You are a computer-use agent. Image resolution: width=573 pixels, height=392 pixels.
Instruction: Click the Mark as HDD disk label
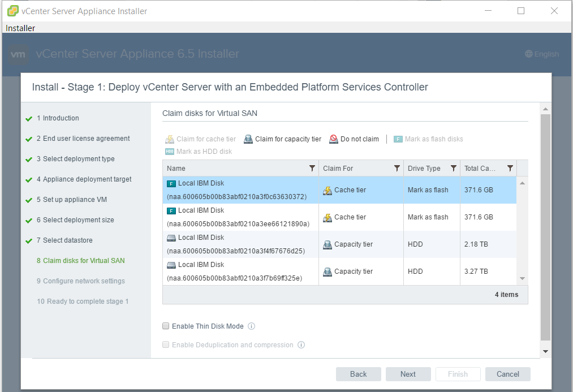coord(204,152)
